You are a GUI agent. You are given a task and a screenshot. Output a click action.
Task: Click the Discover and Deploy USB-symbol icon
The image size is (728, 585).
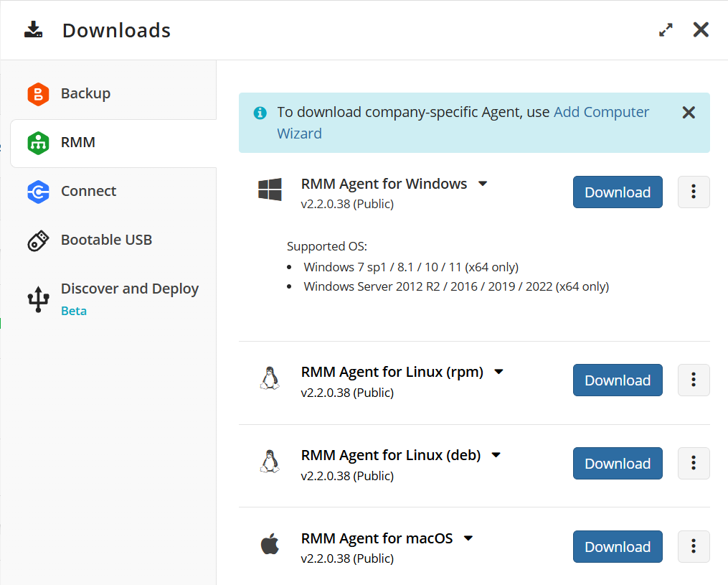38,299
